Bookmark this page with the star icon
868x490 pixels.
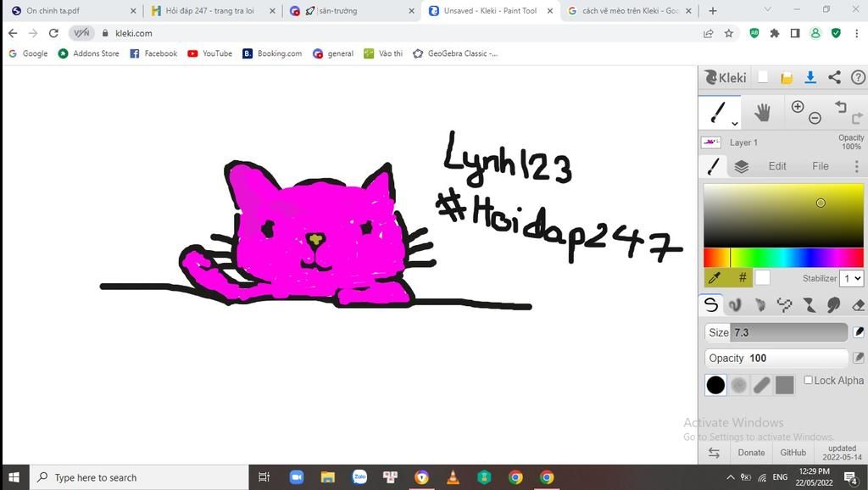click(x=728, y=33)
